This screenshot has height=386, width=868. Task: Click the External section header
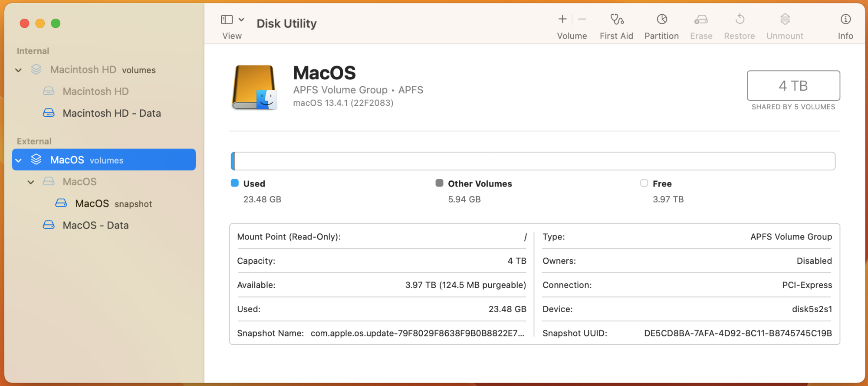34,141
